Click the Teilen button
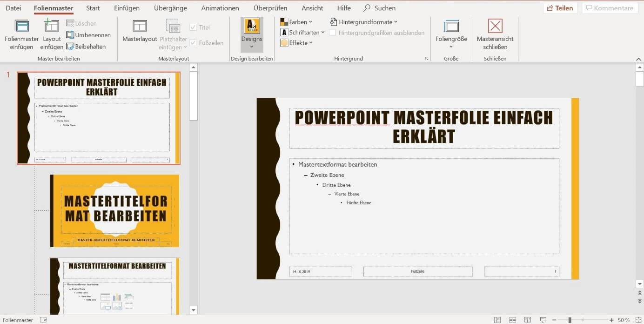This screenshot has height=324, width=644. (560, 8)
